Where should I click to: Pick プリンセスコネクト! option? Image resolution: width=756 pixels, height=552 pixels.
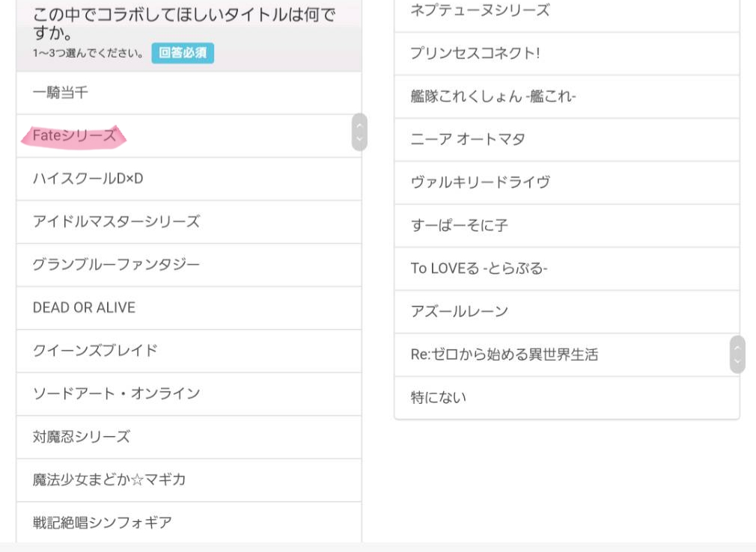[475, 54]
